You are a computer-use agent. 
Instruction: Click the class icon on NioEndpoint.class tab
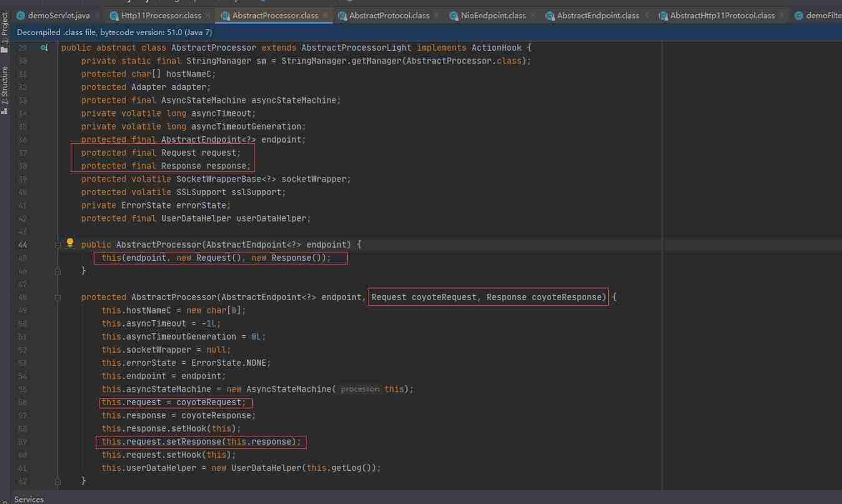tap(454, 16)
